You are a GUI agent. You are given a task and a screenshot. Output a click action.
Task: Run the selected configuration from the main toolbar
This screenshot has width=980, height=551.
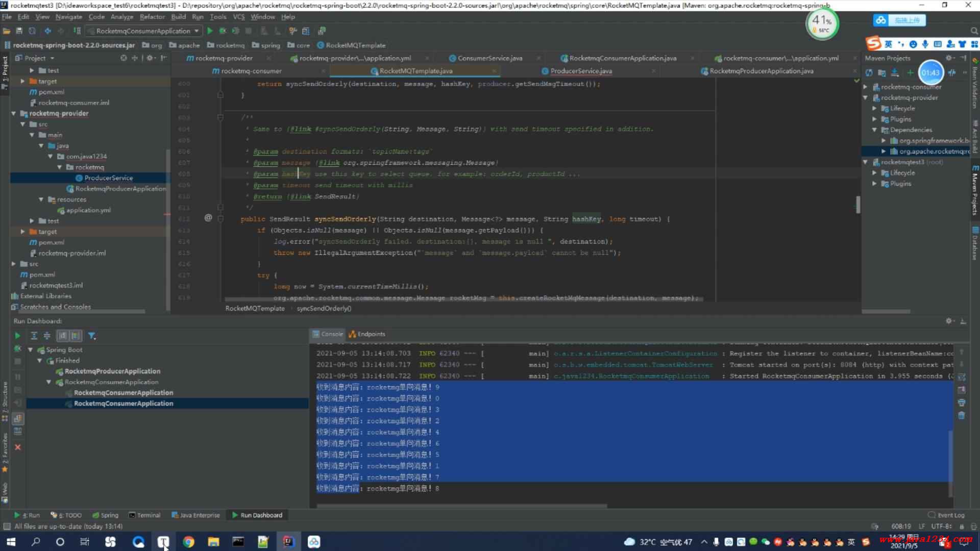[210, 31]
